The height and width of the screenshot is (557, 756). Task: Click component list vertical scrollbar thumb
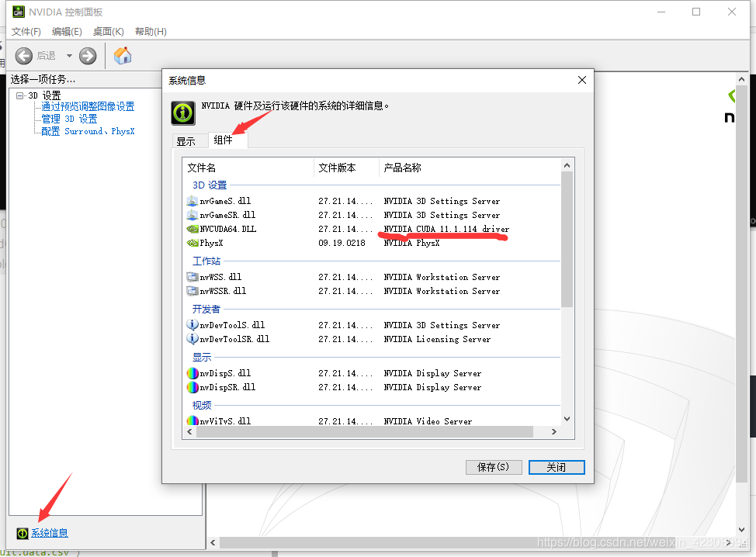pos(567,239)
